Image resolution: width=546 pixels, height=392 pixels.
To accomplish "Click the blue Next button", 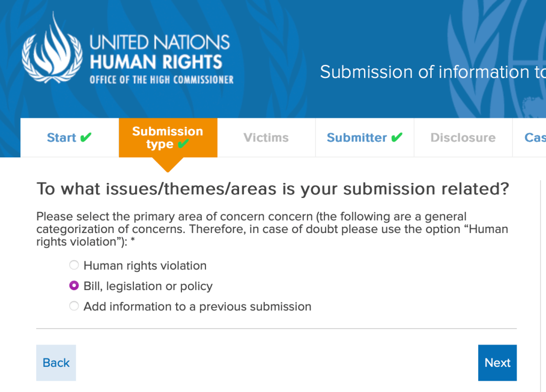I will [497, 363].
